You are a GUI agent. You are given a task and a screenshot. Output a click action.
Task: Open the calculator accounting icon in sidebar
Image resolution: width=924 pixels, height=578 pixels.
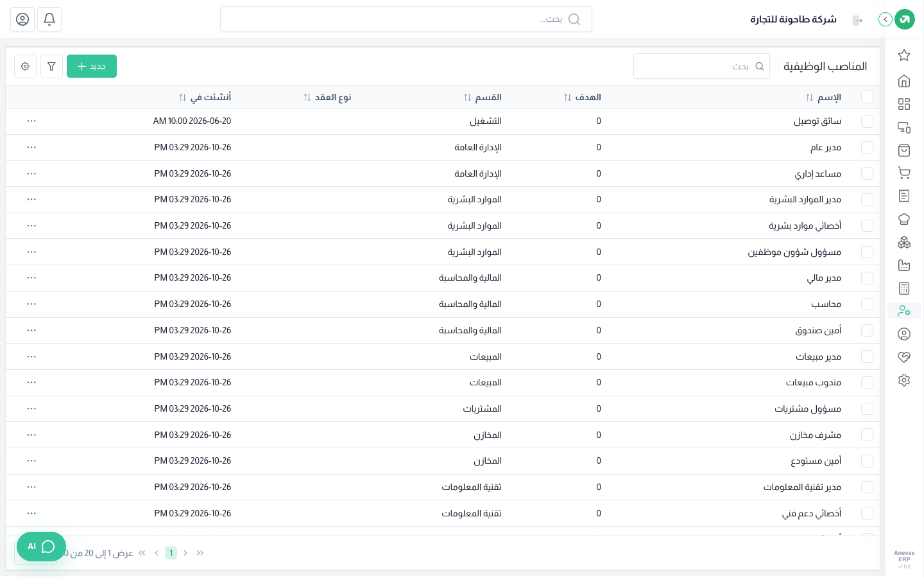point(904,288)
